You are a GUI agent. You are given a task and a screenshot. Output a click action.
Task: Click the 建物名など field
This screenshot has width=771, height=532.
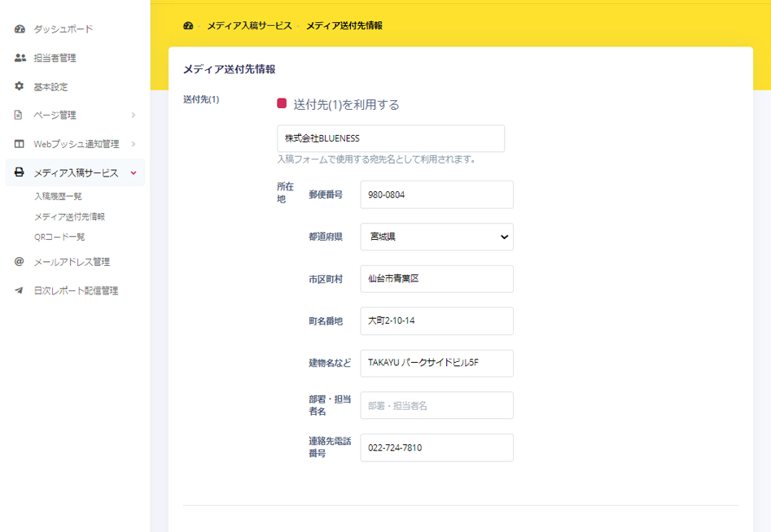tap(436, 363)
